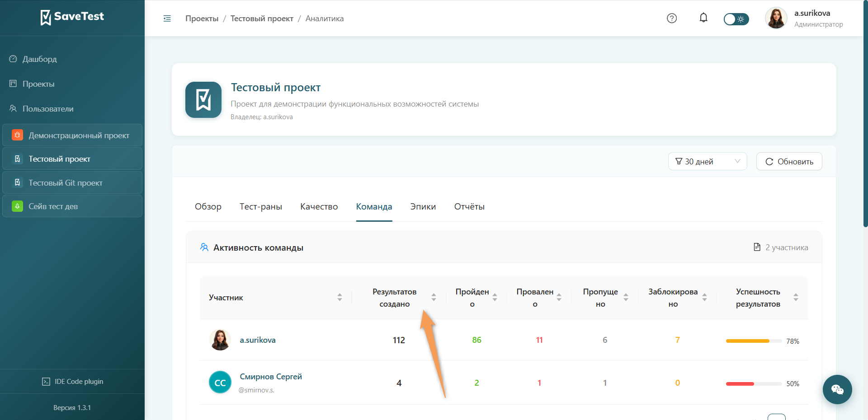Click a.surikova's 78% success progress bar
Screen dimensions: 868x420
[x=754, y=341]
